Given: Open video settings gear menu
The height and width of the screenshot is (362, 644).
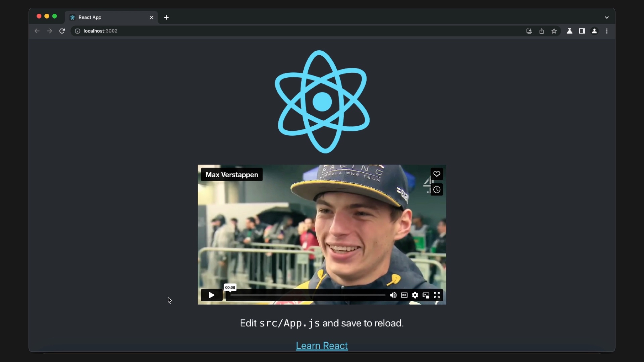Looking at the screenshot, I should click(415, 295).
